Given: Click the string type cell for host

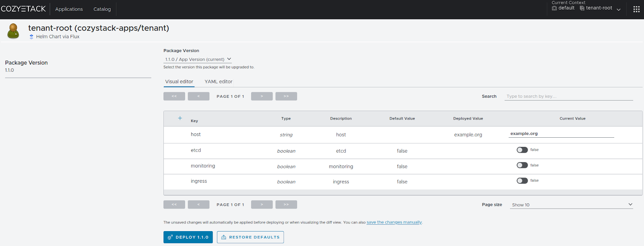Looking at the screenshot, I should 286,135.
